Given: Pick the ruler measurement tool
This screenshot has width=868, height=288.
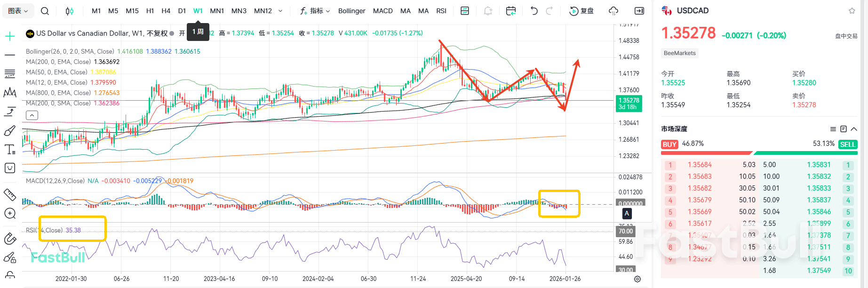Looking at the screenshot, I should point(10,194).
